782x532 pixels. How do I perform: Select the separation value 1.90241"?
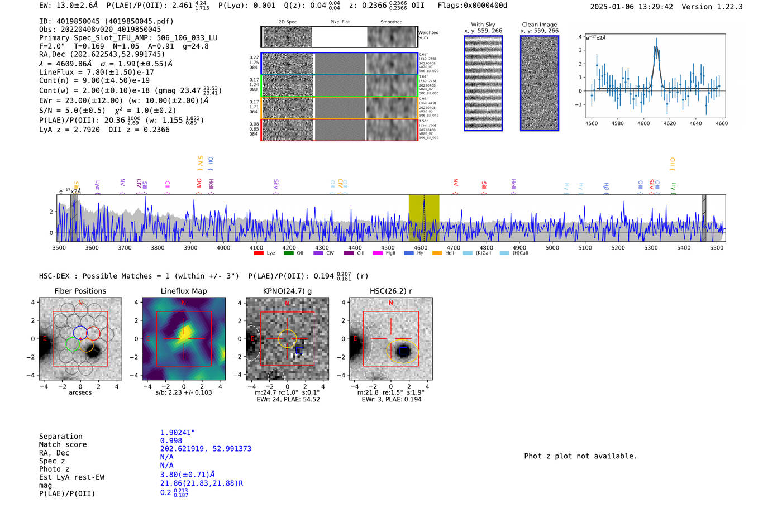coord(178,433)
